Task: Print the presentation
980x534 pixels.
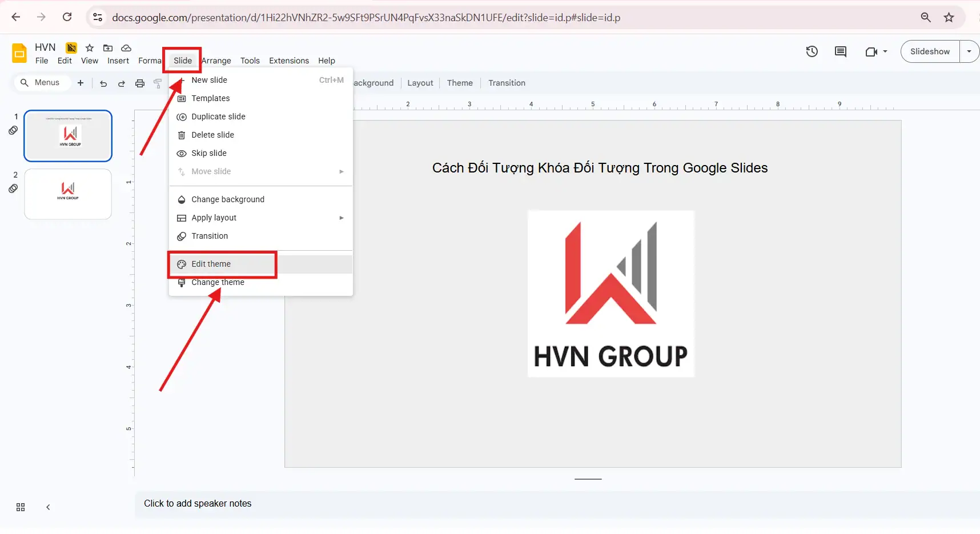Action: tap(140, 82)
